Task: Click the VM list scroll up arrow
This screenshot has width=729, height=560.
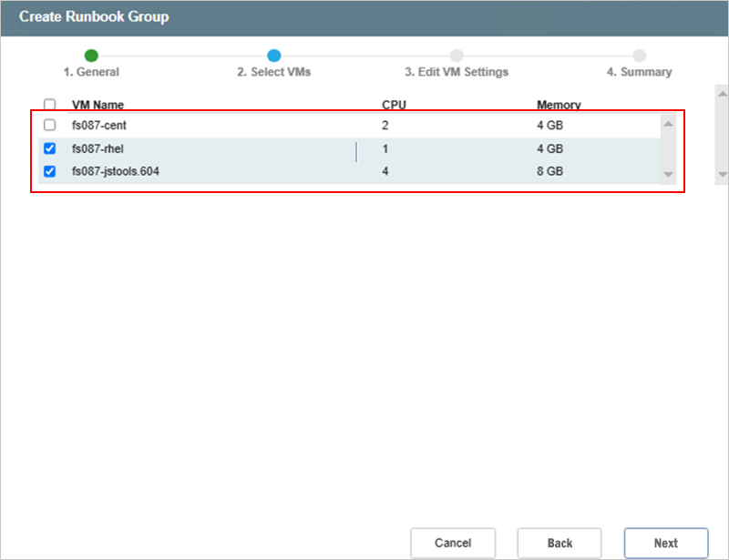Action: (667, 124)
